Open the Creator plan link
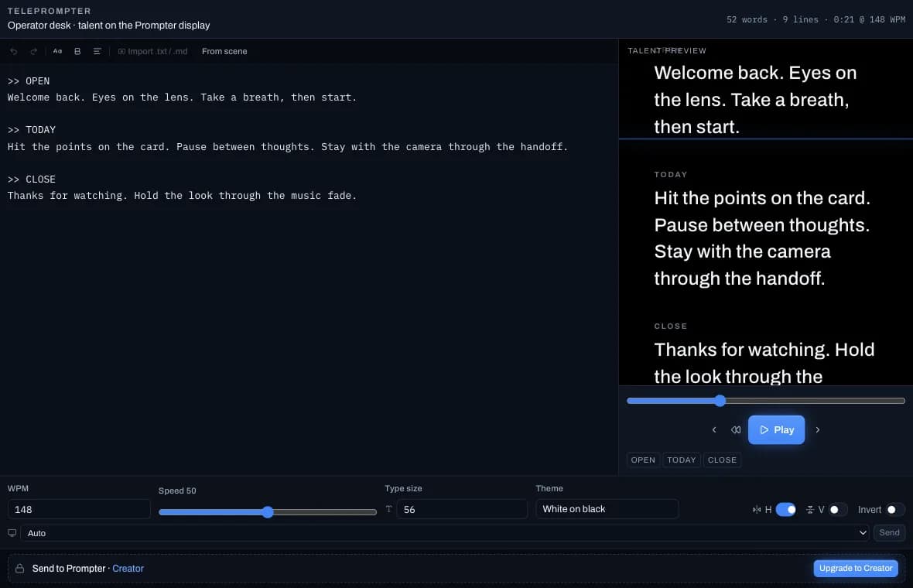Viewport: 913px width, 588px height. (x=128, y=568)
